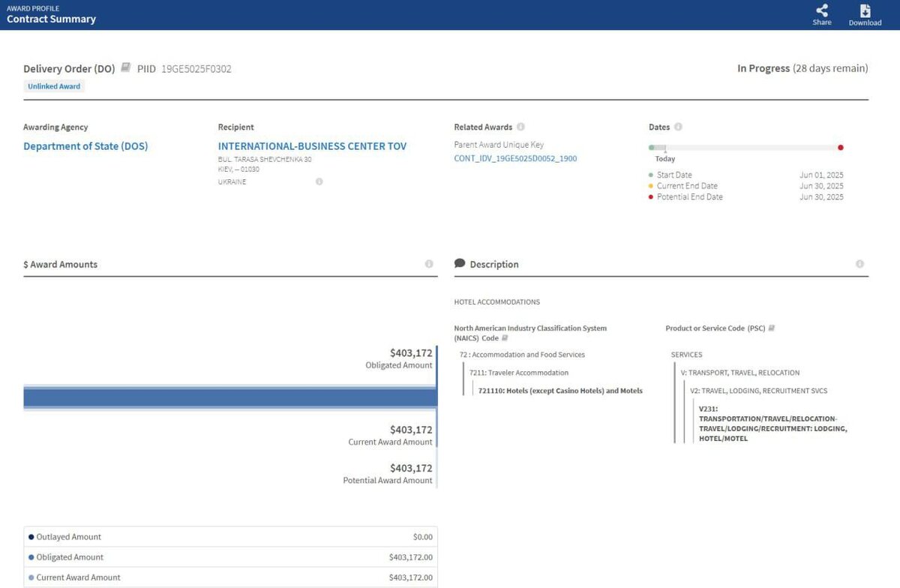Select 721110: Hotels (except Casino Hotels) and Motels

(560, 391)
